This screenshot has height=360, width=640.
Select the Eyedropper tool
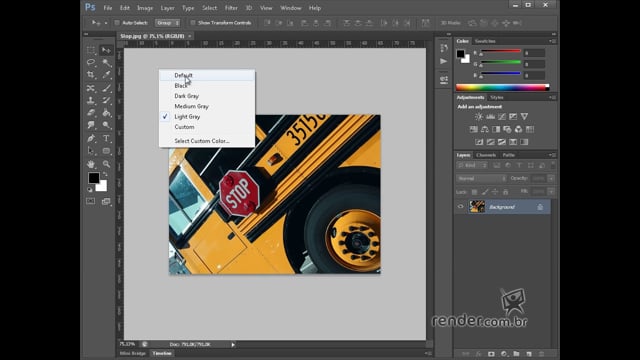pyautogui.click(x=106, y=75)
